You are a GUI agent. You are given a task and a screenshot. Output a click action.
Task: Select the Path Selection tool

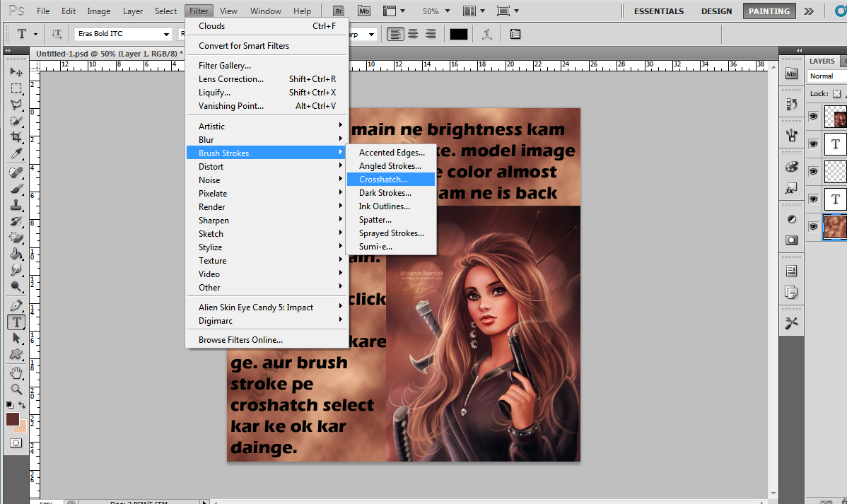coord(16,338)
